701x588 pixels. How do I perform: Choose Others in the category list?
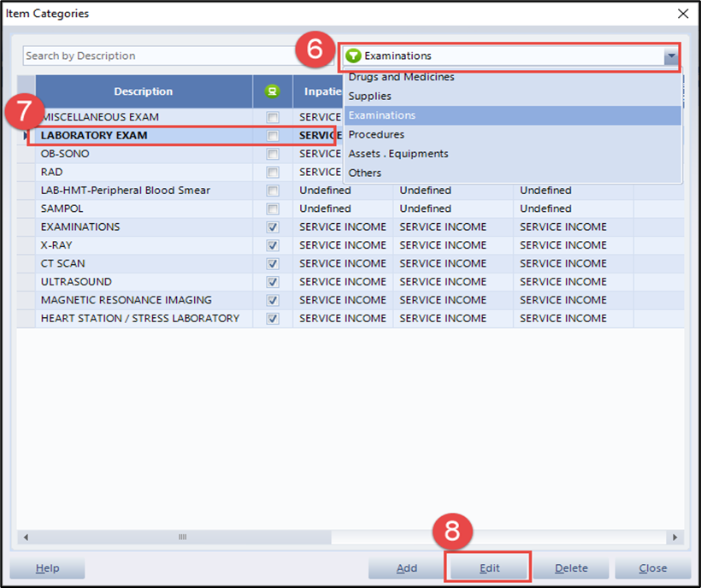point(365,173)
